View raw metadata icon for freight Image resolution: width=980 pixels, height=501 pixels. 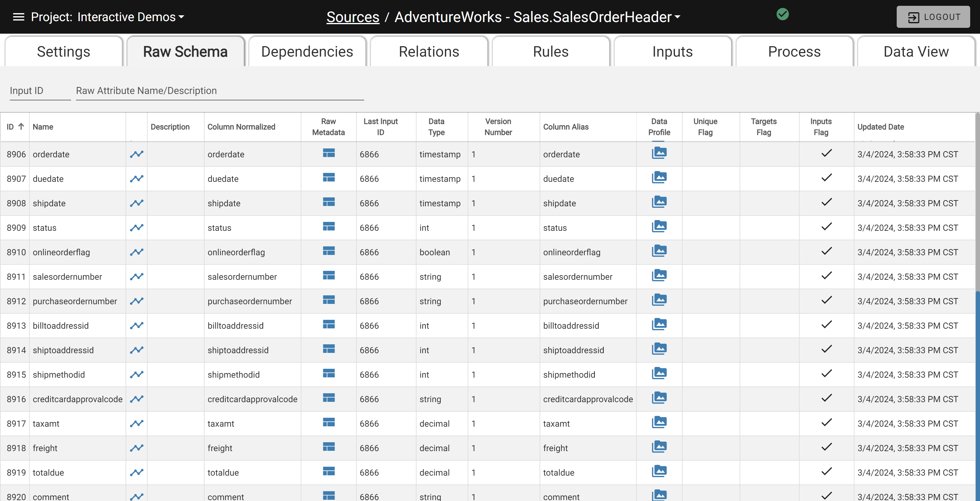pos(329,447)
